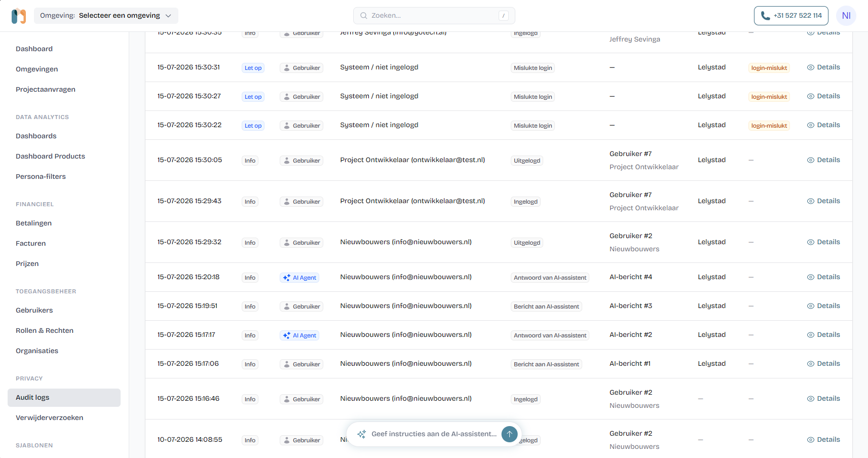
Task: View details of AI-bericht #3 entry
Action: click(823, 306)
